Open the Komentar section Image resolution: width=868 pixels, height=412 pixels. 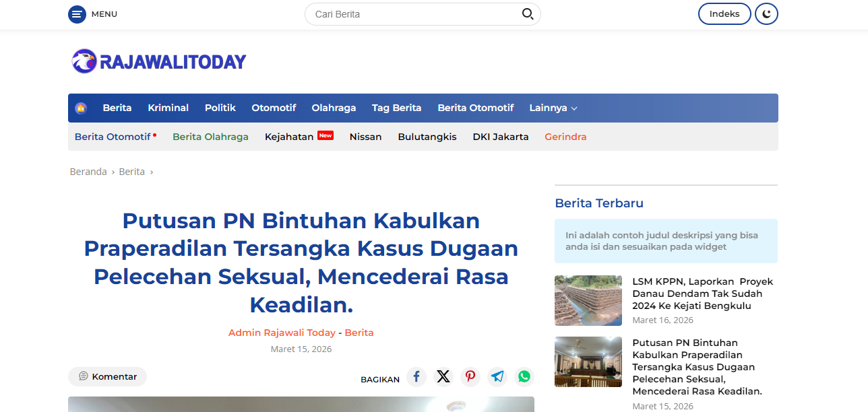[x=107, y=376]
